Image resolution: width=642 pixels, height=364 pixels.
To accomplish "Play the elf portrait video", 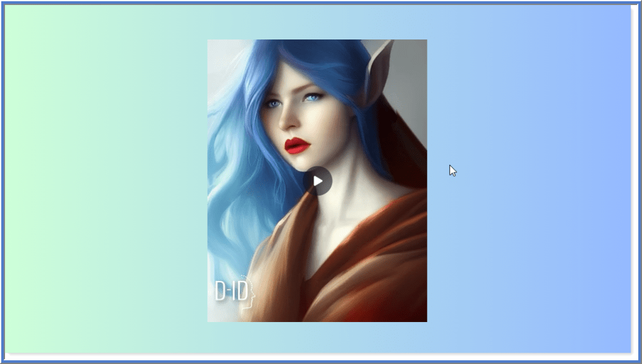I will [317, 181].
